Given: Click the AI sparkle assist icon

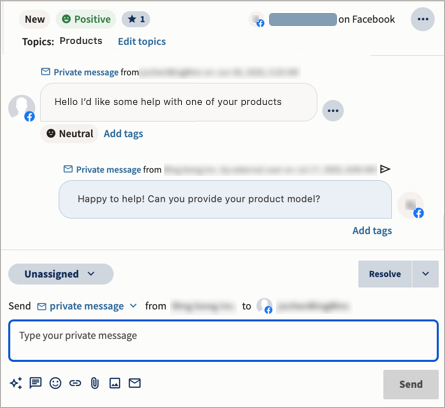Looking at the screenshot, I should [16, 383].
